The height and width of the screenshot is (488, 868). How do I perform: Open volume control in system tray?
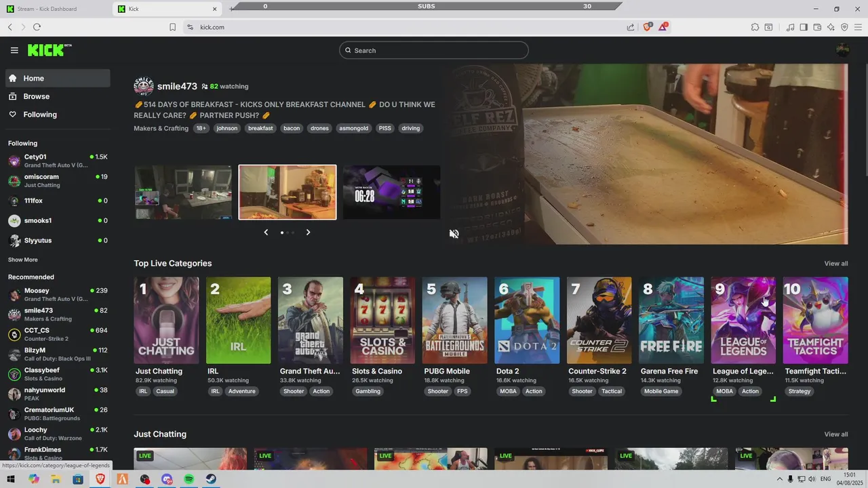tap(812, 479)
